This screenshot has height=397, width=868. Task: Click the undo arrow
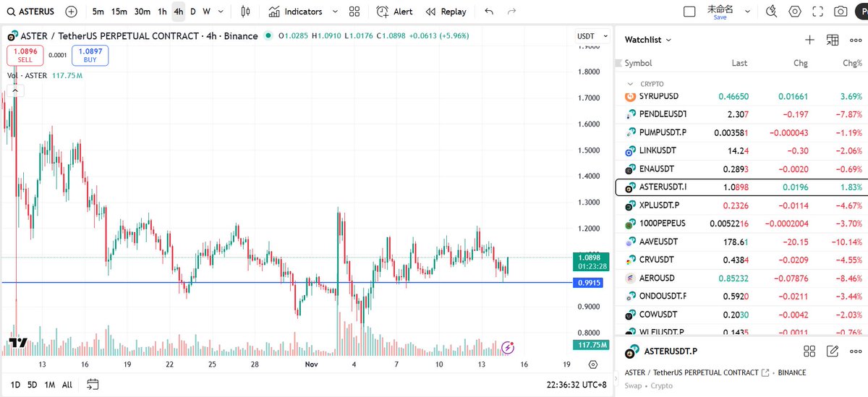point(490,12)
